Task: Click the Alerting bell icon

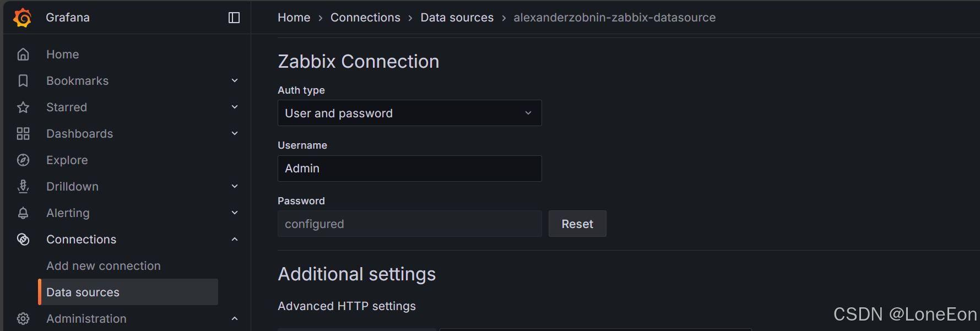Action: coord(23,213)
